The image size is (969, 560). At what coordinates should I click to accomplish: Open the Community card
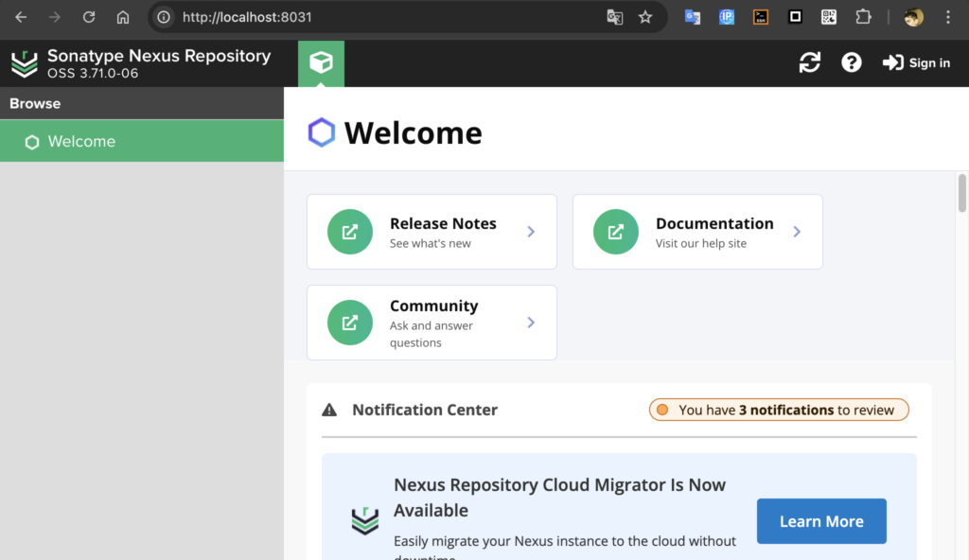point(432,323)
